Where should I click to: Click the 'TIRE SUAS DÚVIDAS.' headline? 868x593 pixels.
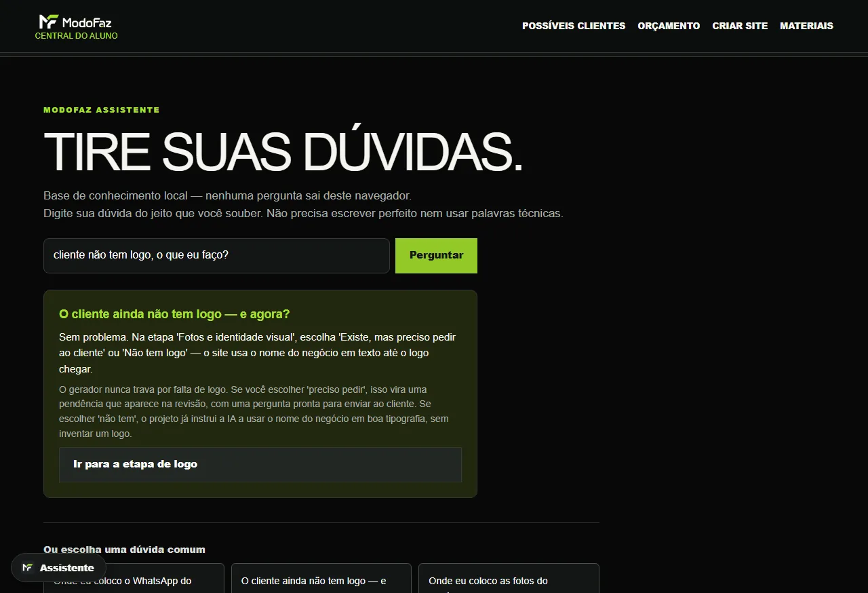pyautogui.click(x=283, y=151)
